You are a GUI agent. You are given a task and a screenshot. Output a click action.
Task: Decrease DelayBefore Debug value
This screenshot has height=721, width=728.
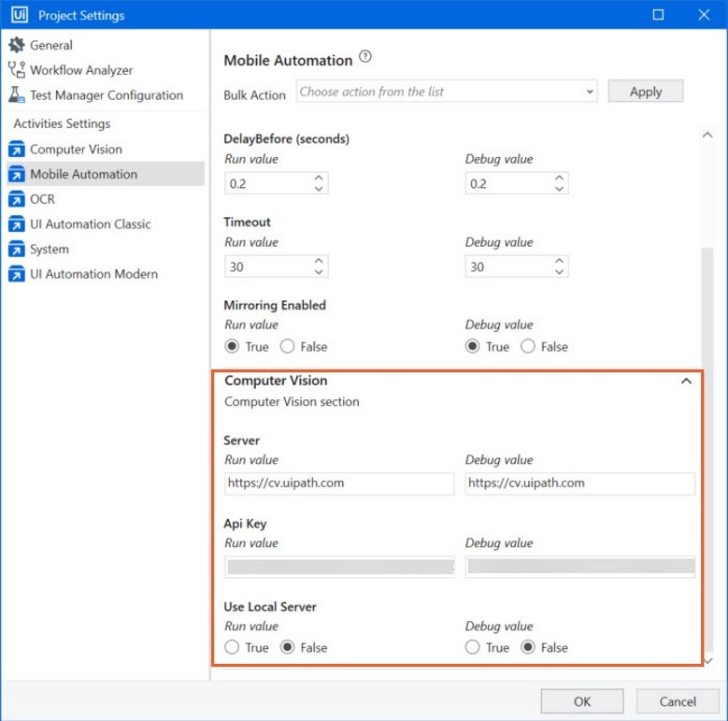pyautogui.click(x=559, y=189)
